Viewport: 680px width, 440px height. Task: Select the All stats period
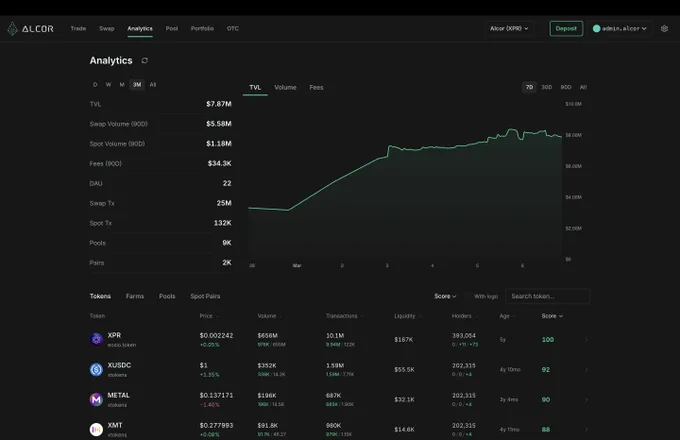pyautogui.click(x=153, y=85)
